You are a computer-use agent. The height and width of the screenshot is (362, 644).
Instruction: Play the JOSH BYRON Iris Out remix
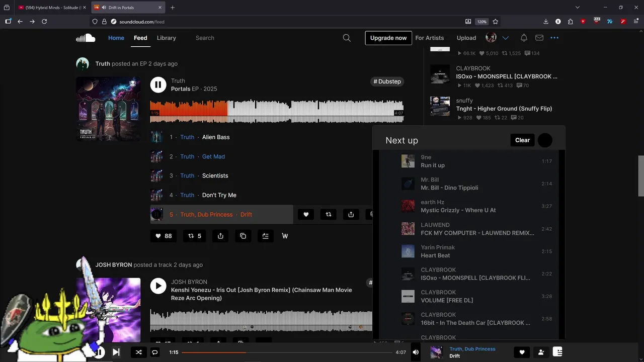pos(158,286)
